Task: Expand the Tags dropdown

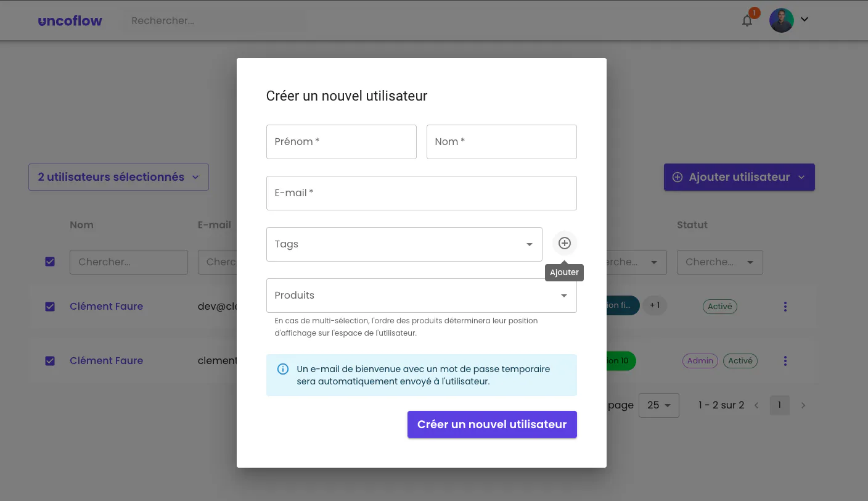Action: [404, 244]
